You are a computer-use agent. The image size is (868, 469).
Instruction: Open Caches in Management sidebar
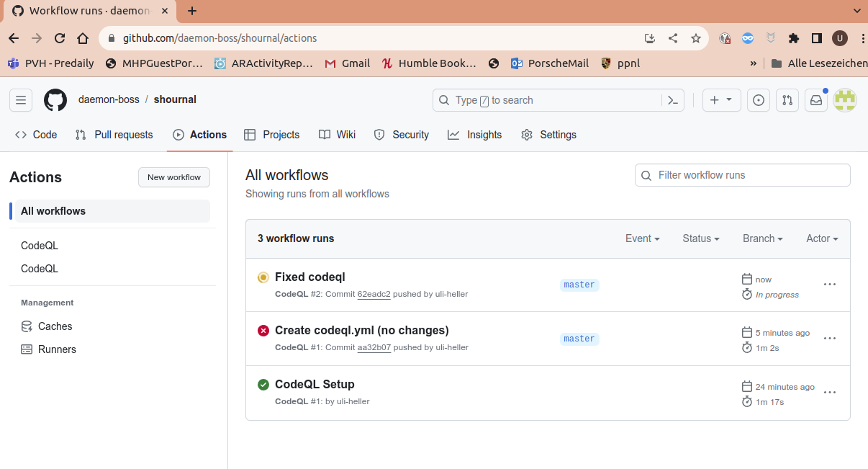coord(55,326)
